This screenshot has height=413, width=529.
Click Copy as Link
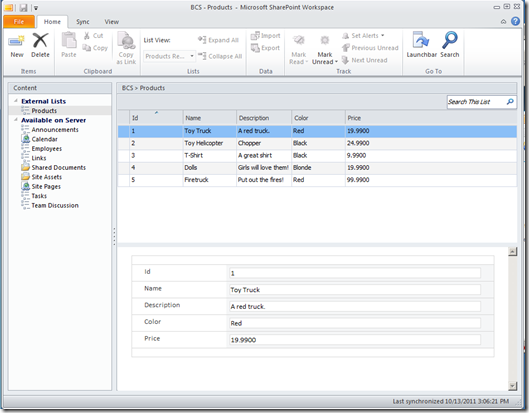click(126, 48)
